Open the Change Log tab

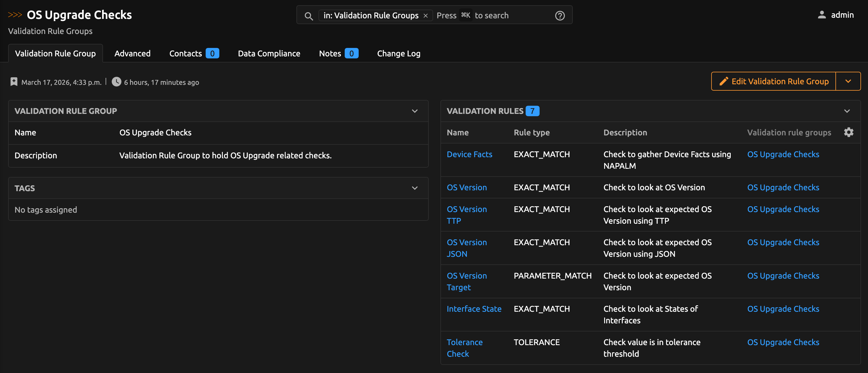click(x=399, y=53)
